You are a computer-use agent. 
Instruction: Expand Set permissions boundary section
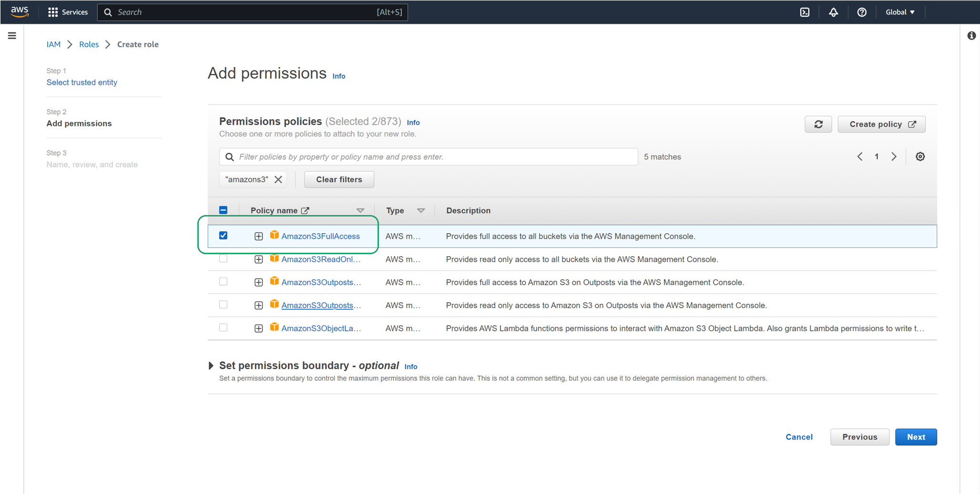[x=211, y=366]
